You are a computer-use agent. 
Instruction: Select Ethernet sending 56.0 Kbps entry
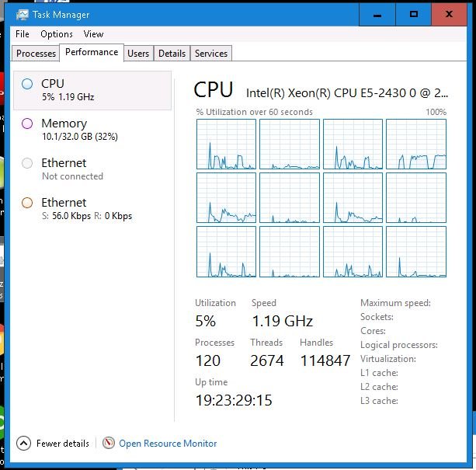[92, 208]
